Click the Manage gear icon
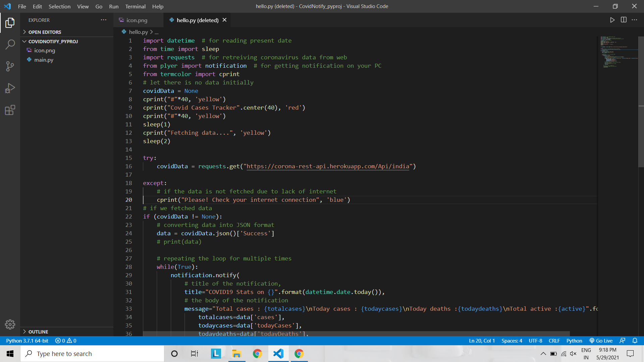The height and width of the screenshot is (362, 644). click(10, 324)
